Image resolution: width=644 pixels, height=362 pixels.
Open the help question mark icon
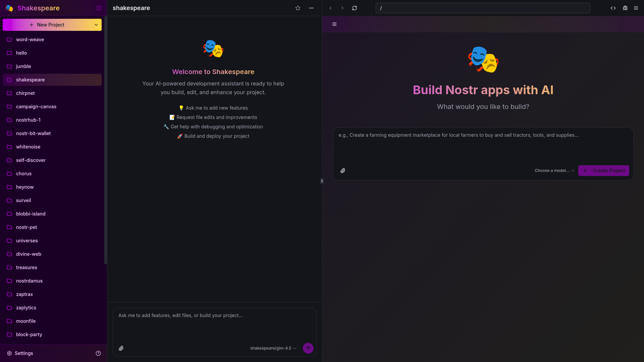pos(98,353)
